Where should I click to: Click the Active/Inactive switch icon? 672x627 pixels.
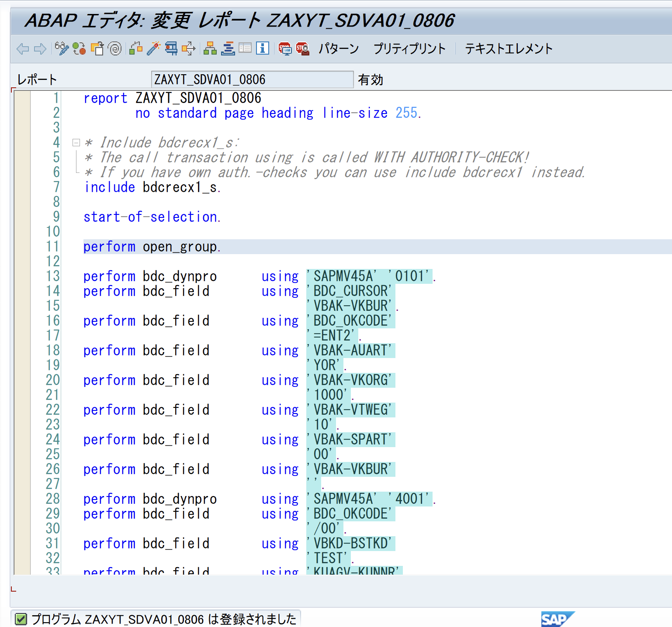point(79,48)
